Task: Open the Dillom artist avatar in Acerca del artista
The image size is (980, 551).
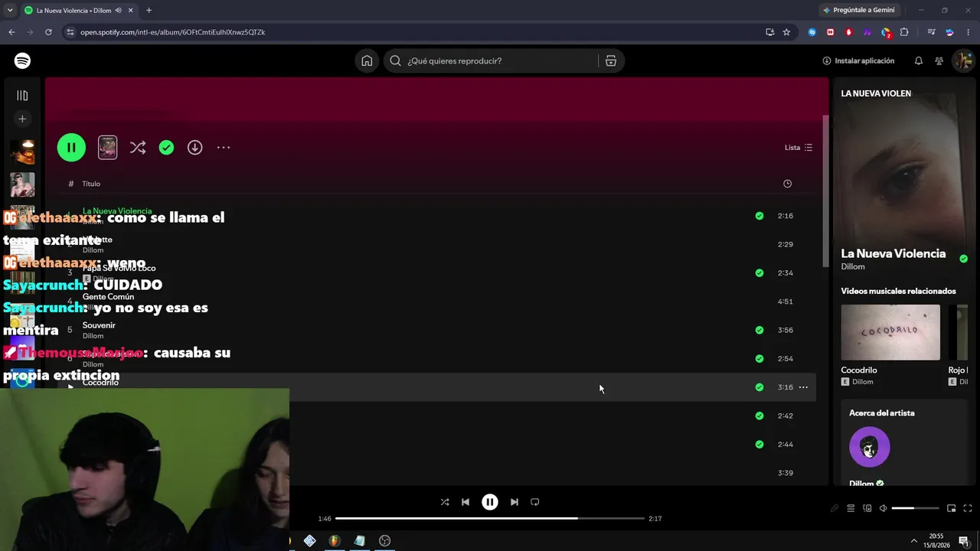Action: click(x=870, y=447)
